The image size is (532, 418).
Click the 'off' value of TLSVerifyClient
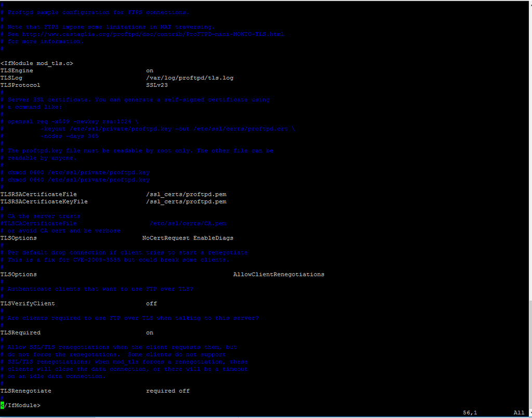(151, 303)
